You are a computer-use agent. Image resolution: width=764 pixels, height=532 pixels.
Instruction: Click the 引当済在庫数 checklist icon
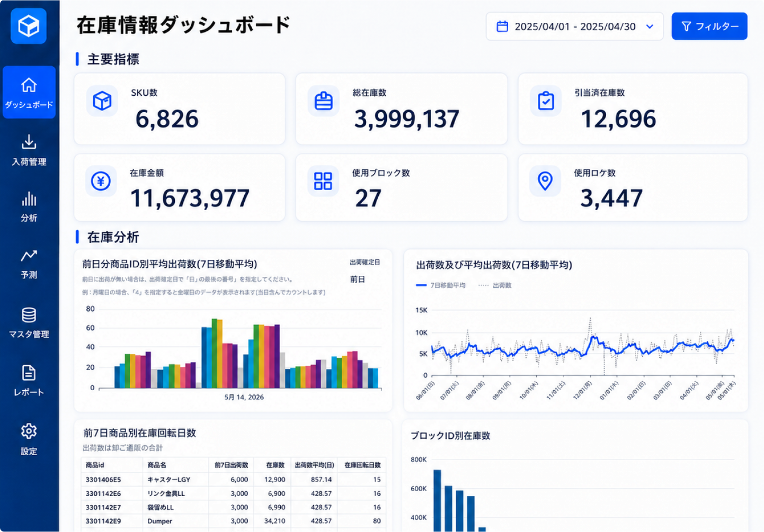tap(546, 101)
